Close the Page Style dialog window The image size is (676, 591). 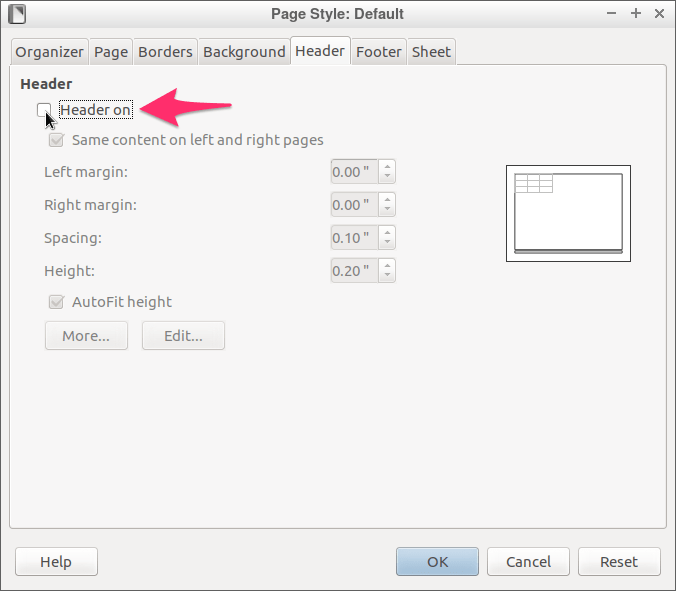point(659,13)
